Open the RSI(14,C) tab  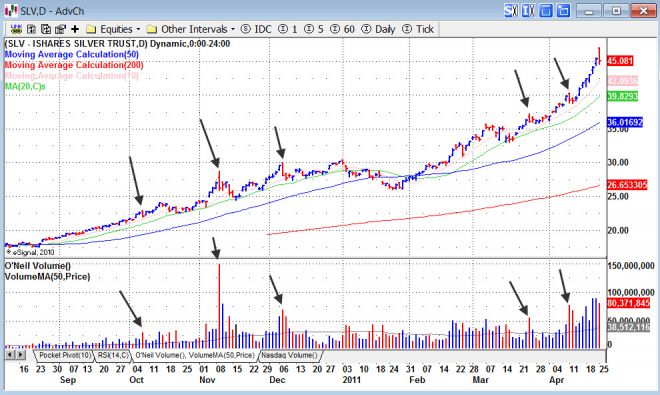113,355
